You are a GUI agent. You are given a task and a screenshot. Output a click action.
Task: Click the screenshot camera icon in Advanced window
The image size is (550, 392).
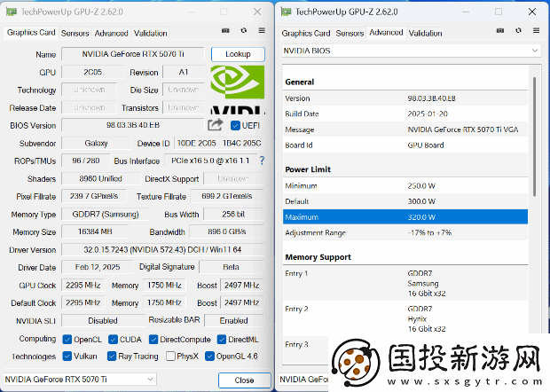click(500, 30)
